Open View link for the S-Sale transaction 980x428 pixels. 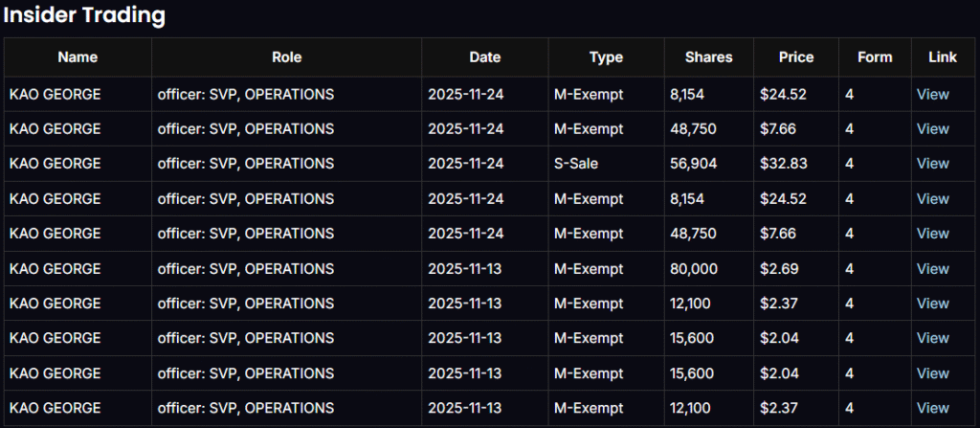932,164
